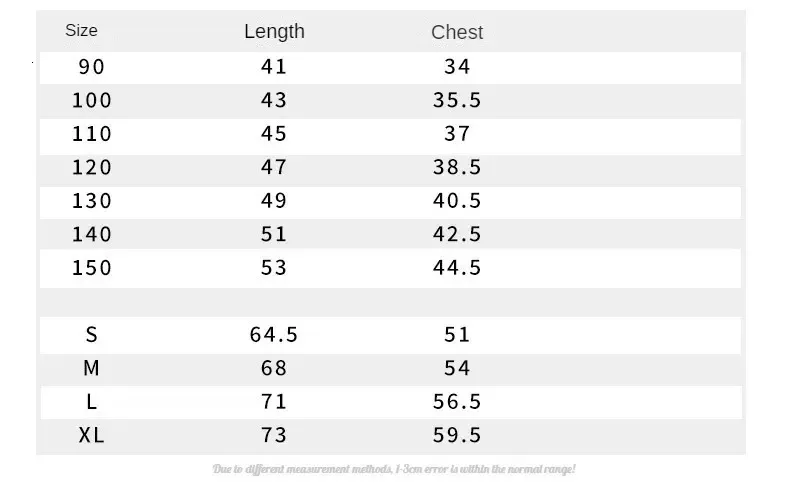Click the chest value 59.5
The image size is (790, 488).
pyautogui.click(x=457, y=435)
